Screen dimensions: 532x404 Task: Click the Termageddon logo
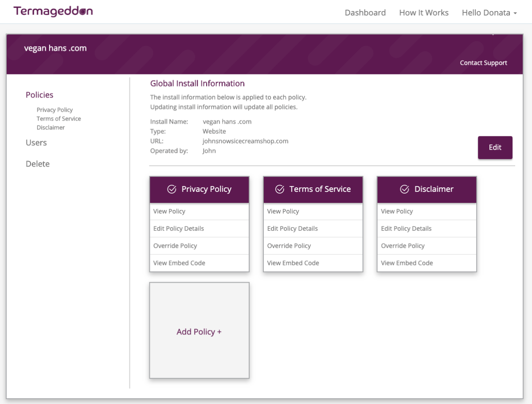(x=53, y=12)
